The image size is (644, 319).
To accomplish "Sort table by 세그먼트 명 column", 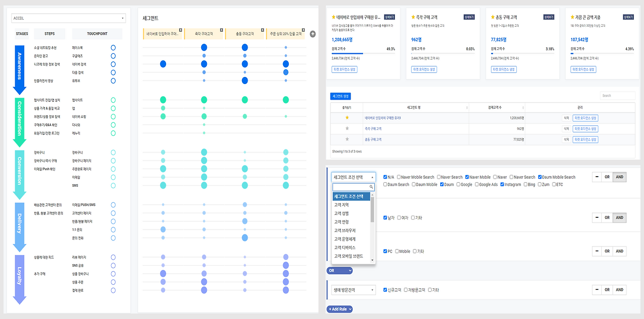I will [415, 107].
